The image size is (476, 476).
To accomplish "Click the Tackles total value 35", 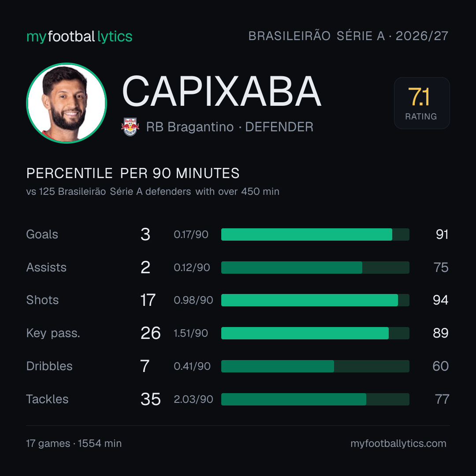I will [x=151, y=399].
